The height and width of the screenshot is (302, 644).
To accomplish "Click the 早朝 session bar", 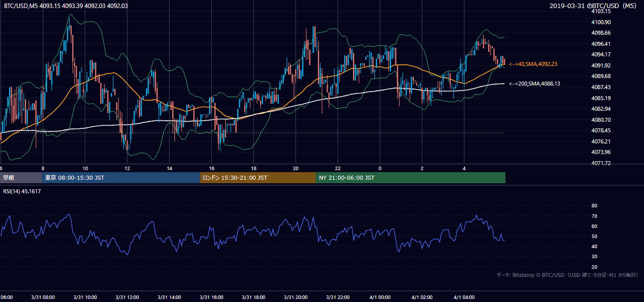I will (21, 178).
